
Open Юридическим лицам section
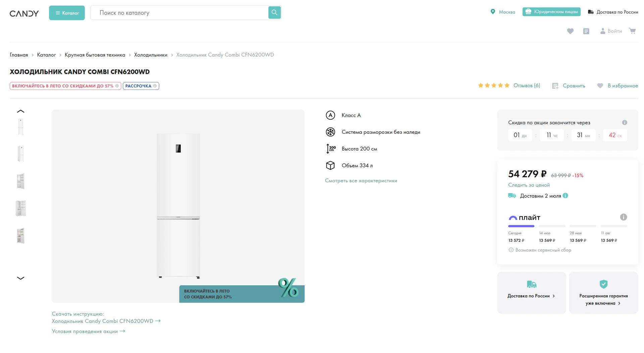coord(551,12)
